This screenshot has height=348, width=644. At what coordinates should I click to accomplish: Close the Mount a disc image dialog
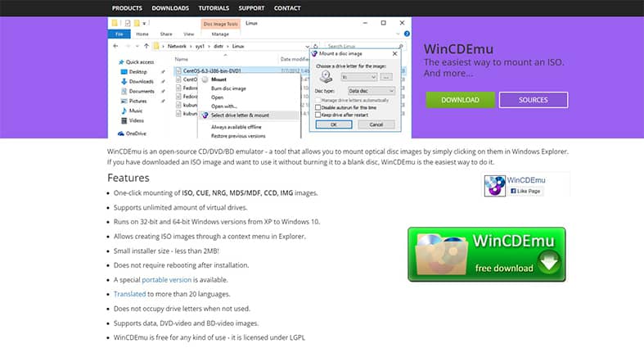tap(394, 54)
